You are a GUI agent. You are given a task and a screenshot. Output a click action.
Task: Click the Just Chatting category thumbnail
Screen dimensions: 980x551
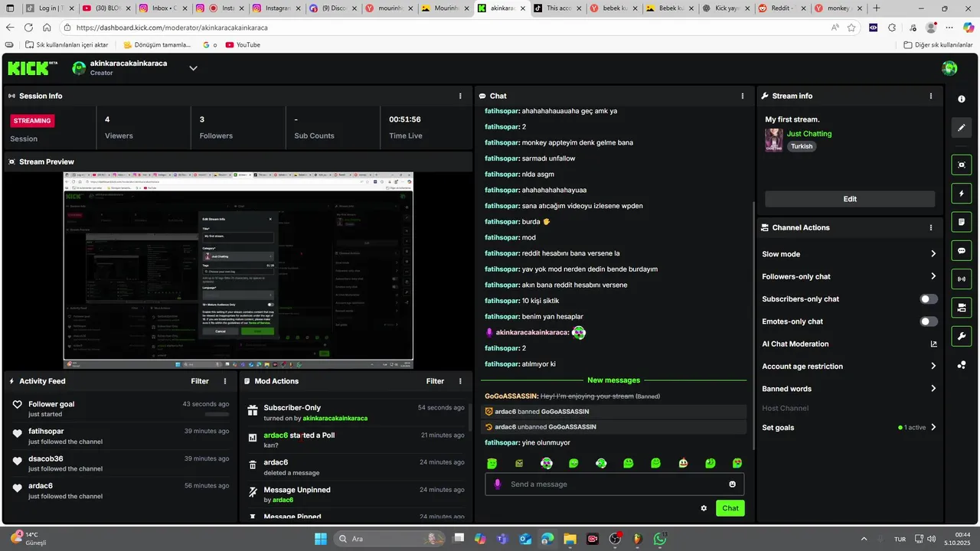tap(774, 140)
